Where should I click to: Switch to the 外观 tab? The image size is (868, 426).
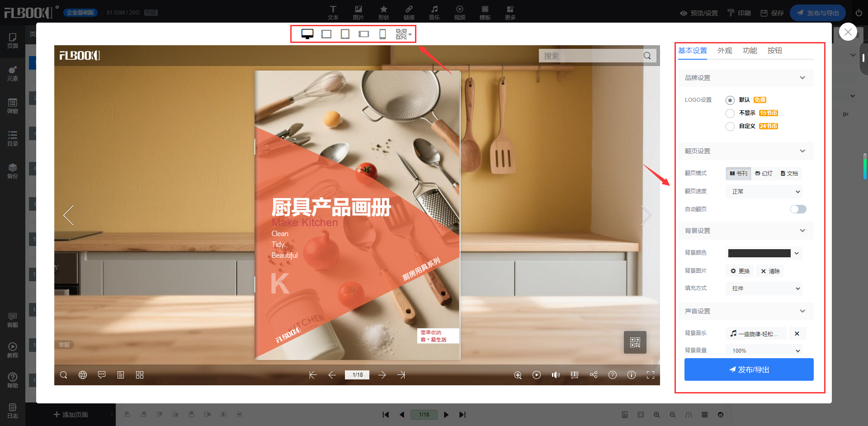point(724,51)
